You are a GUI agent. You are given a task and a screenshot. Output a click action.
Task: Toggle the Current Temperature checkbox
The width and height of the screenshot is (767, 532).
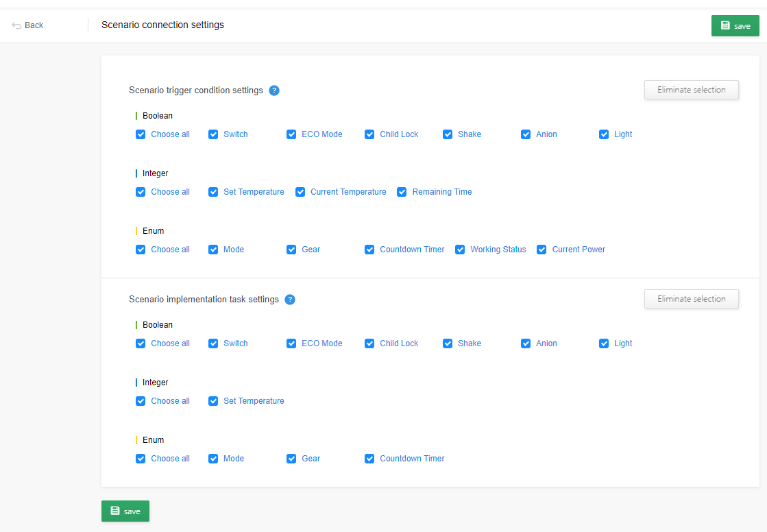[x=300, y=192]
